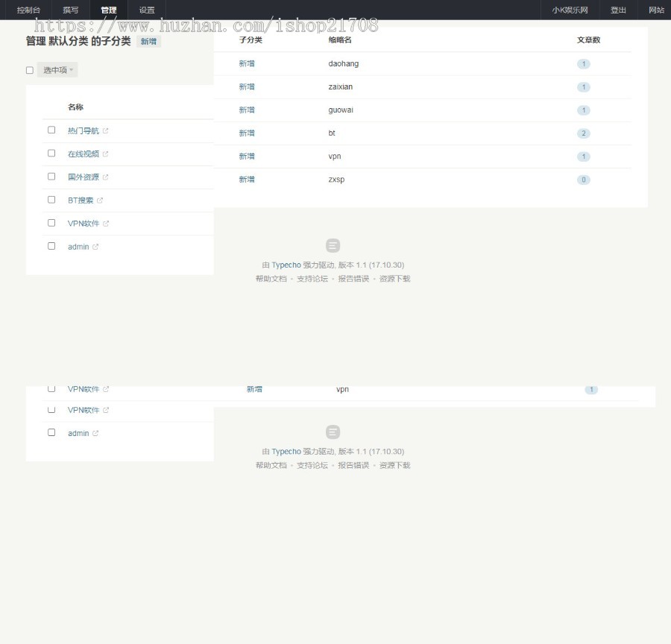Click the 缩略名 column header

(x=340, y=40)
